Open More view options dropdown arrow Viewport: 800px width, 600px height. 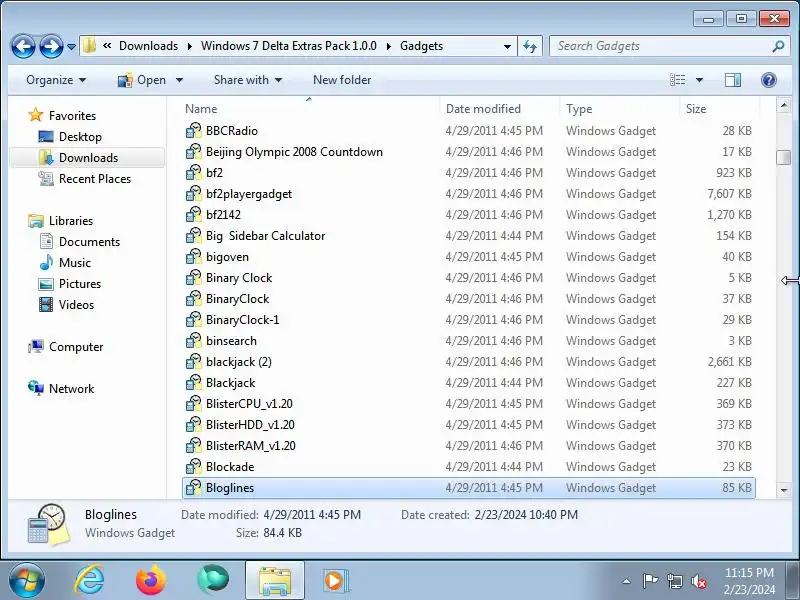pos(699,80)
